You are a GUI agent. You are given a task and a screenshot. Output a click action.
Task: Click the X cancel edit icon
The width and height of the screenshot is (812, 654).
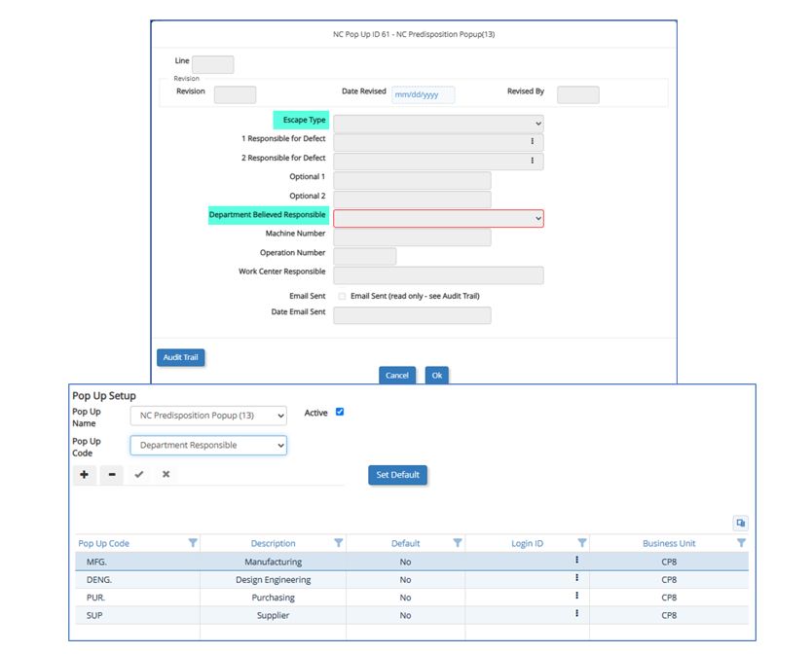[166, 474]
